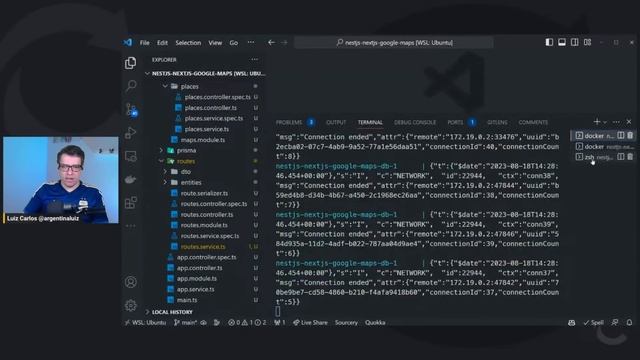Switch to the Output tab

pos(336,122)
